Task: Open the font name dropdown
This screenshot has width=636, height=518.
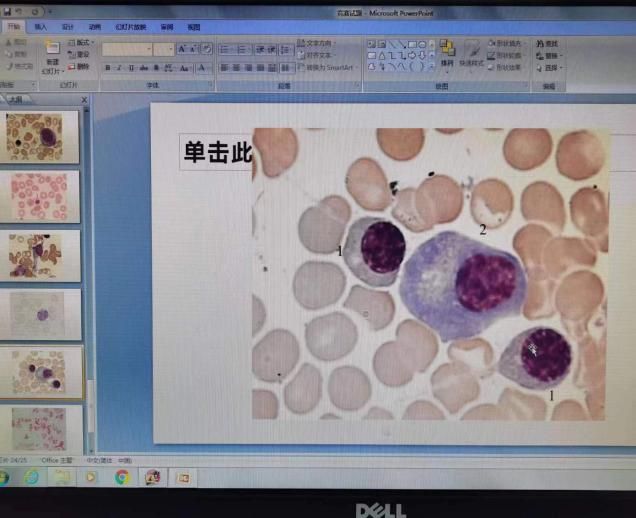Action: tap(126, 49)
